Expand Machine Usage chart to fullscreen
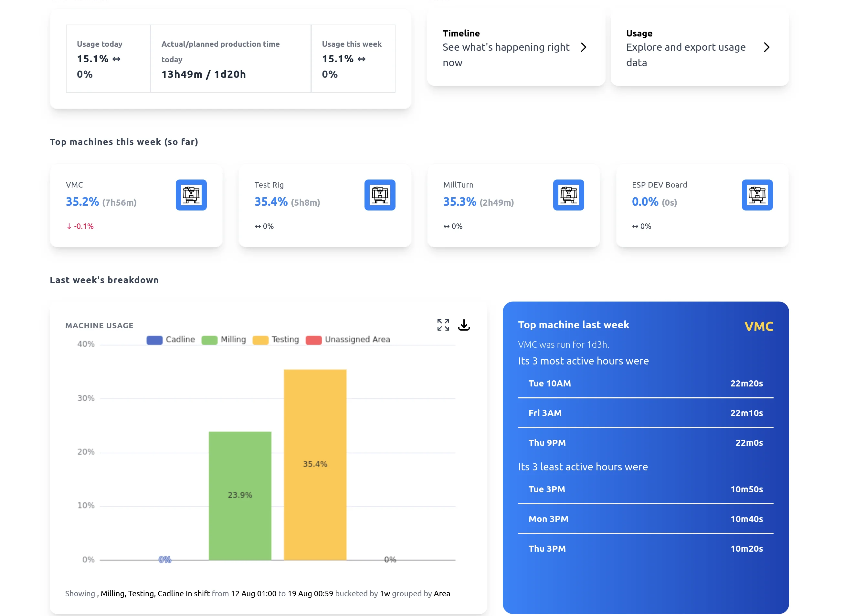 [443, 325]
